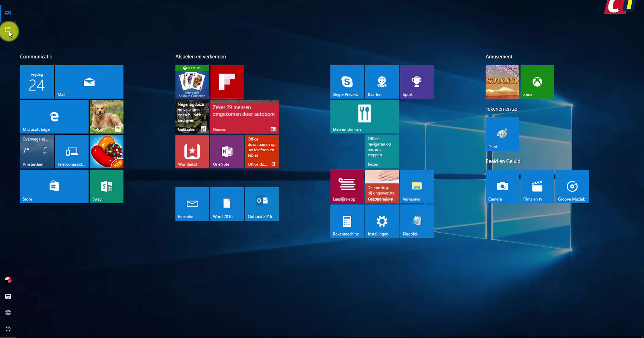This screenshot has width=644, height=338.
Task: Open the Camera app tile
Action: (x=502, y=186)
